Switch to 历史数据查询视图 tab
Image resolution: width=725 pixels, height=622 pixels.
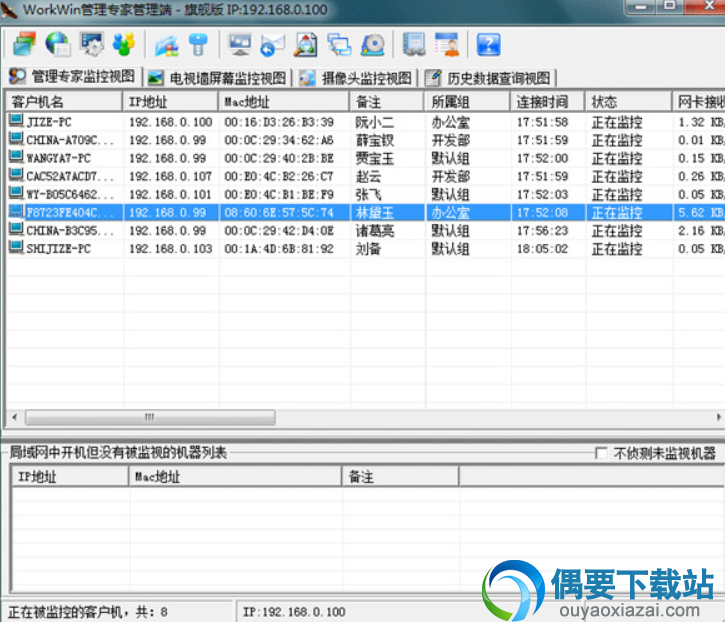[x=489, y=78]
